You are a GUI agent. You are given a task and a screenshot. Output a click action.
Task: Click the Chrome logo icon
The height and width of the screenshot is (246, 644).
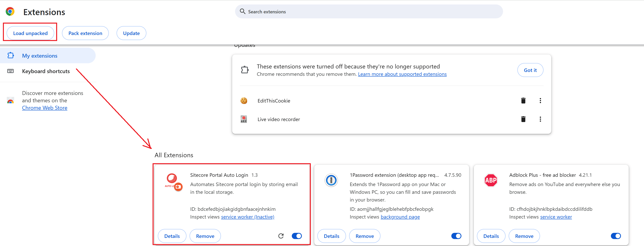[x=10, y=11]
